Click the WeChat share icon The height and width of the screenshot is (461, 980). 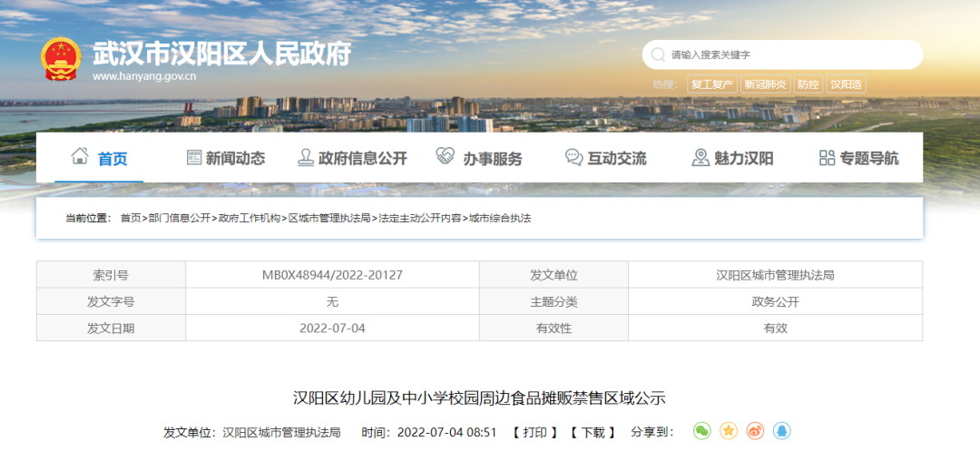coord(701,431)
